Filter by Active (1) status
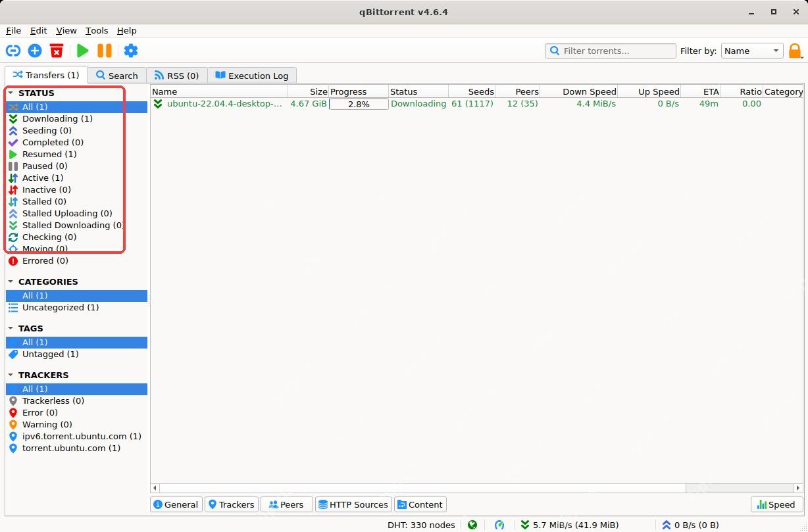Screen dimensions: 808x532 (x=43, y=178)
